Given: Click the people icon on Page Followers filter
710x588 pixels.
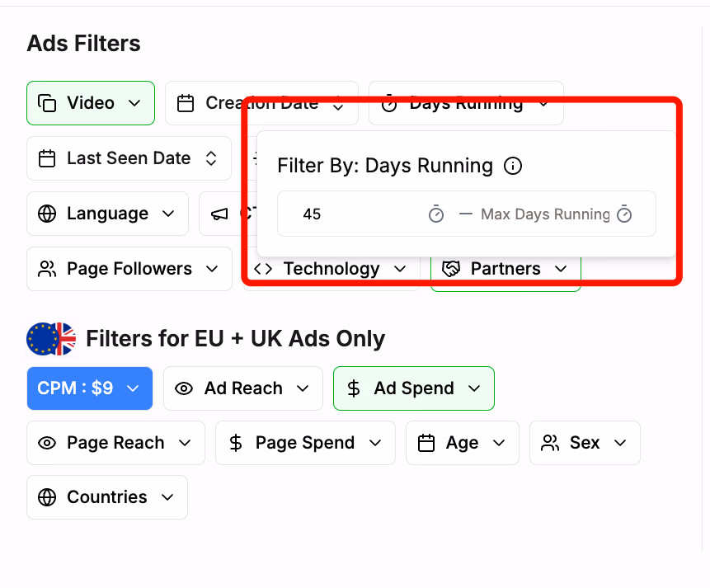Looking at the screenshot, I should tap(47, 268).
